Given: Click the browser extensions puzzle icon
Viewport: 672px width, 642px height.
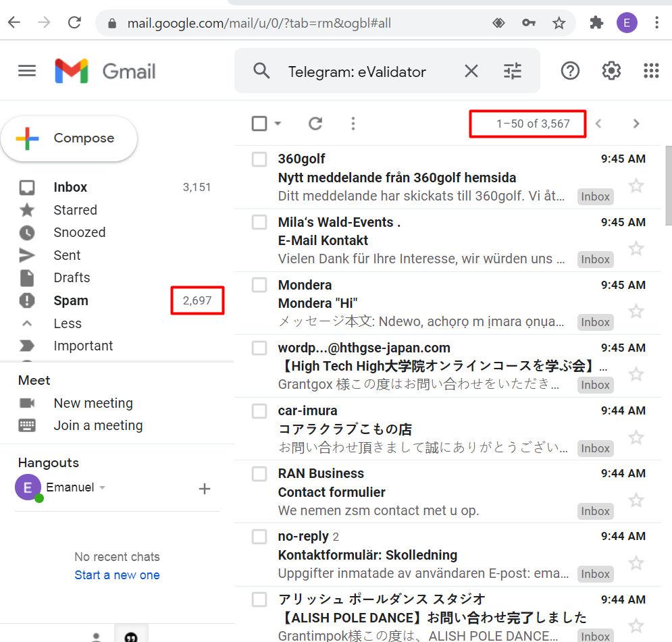Looking at the screenshot, I should tap(596, 23).
